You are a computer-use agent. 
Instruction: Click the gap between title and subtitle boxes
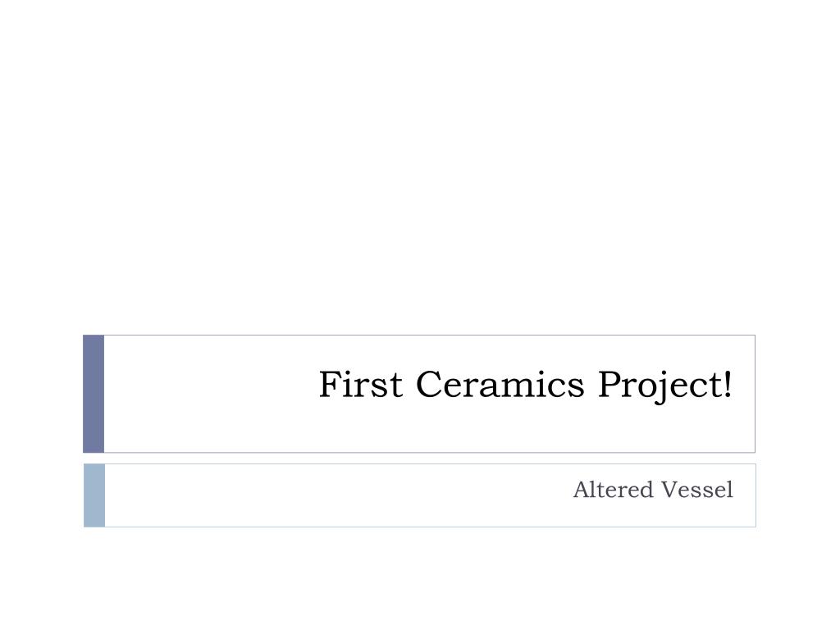pos(420,459)
